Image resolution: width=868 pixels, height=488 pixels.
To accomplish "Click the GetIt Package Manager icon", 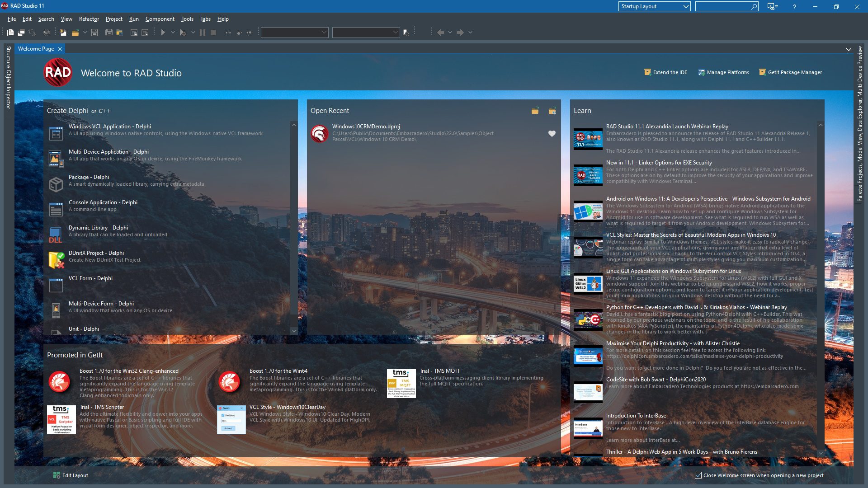I will tap(762, 72).
